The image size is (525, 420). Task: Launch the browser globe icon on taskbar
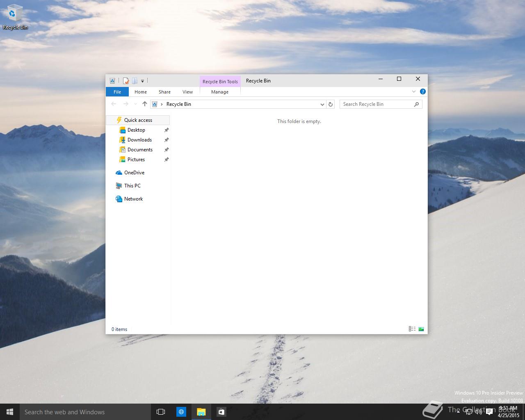[181, 412]
